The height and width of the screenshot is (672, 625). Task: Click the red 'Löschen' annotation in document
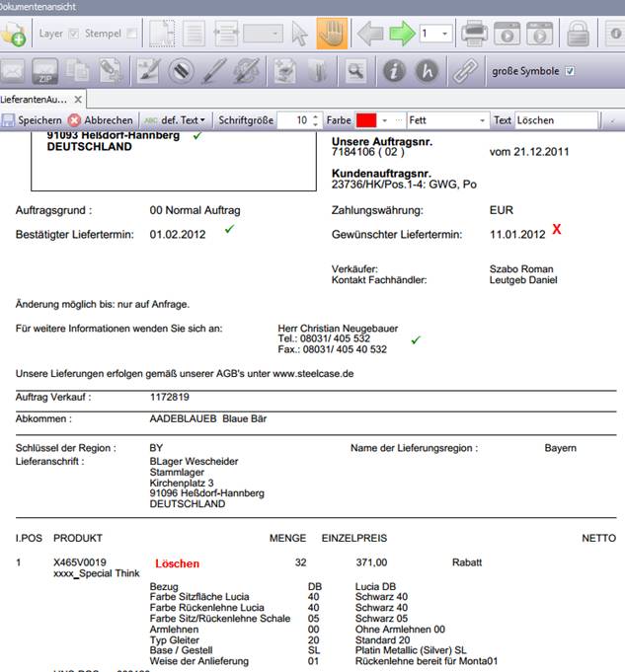point(177,564)
